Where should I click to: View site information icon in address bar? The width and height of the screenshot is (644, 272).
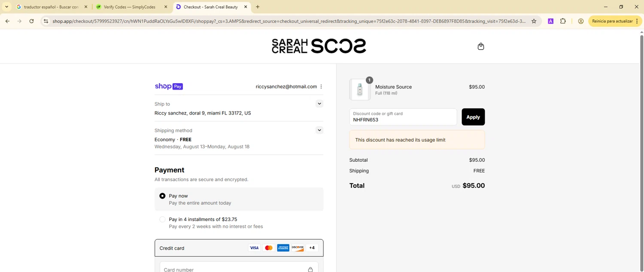[x=46, y=21]
